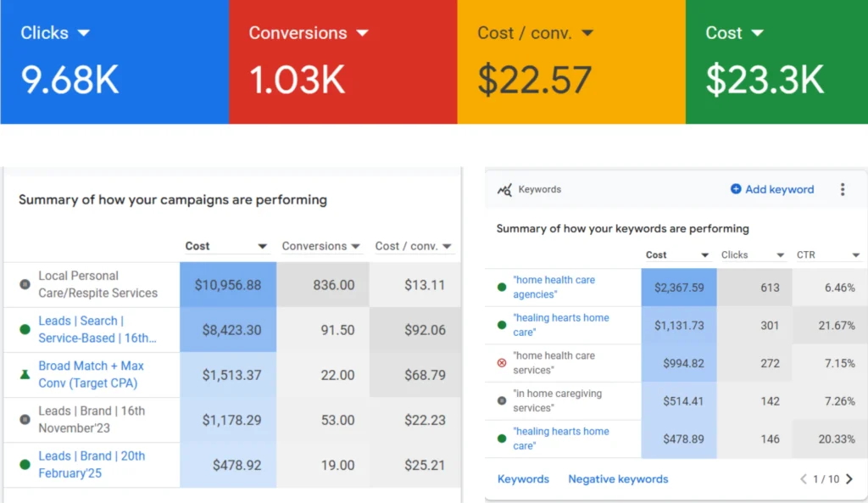
Task: Go to previous page of keywords
Action: [x=804, y=479]
